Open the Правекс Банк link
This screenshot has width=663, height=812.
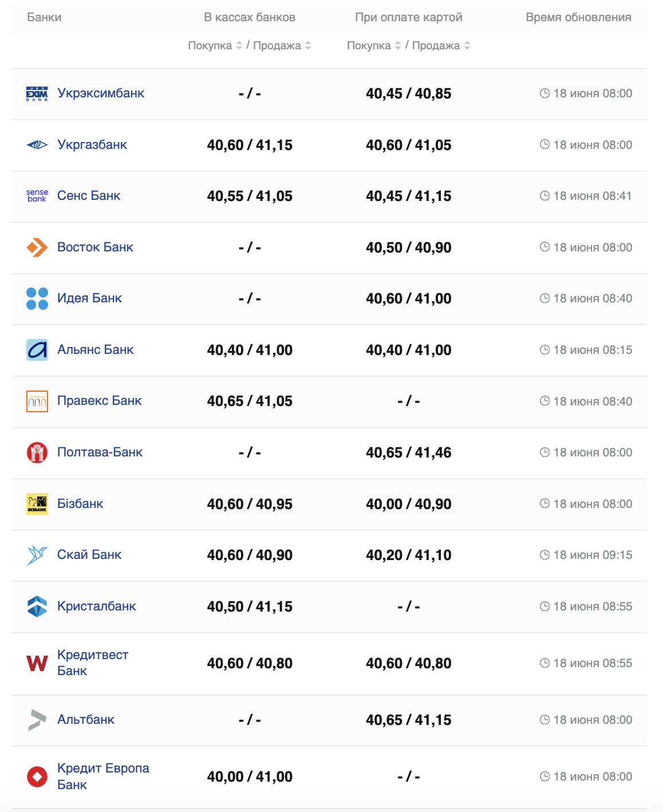click(99, 401)
